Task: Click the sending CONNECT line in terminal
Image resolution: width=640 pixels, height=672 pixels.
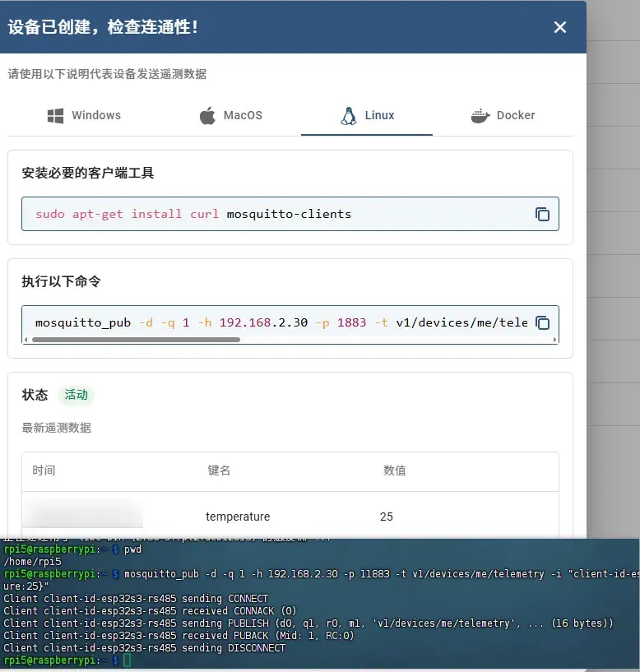Action: coord(136,598)
